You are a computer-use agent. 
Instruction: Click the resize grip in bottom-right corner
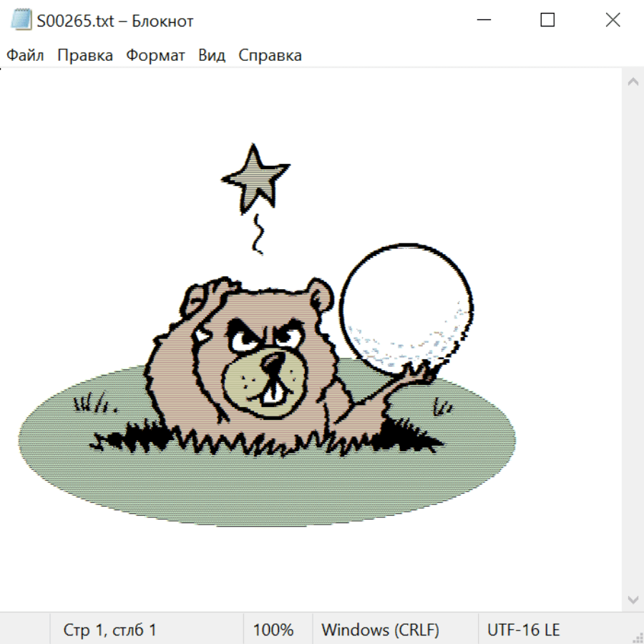coord(637,637)
